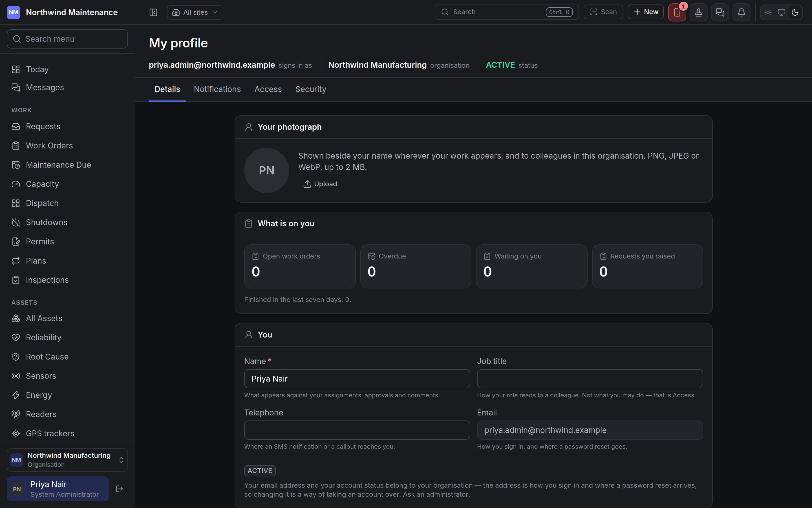Screen dimensions: 812x508
Task: Open the Capacity gauge item
Action: pos(67,184)
